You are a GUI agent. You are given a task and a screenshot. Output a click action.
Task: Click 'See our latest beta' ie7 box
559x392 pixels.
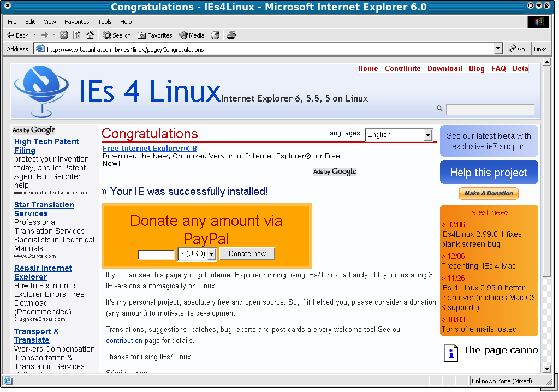coord(489,141)
